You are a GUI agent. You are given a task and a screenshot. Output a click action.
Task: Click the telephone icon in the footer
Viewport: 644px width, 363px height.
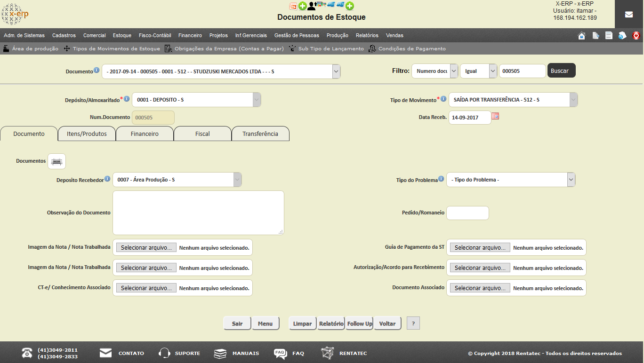coord(27,354)
